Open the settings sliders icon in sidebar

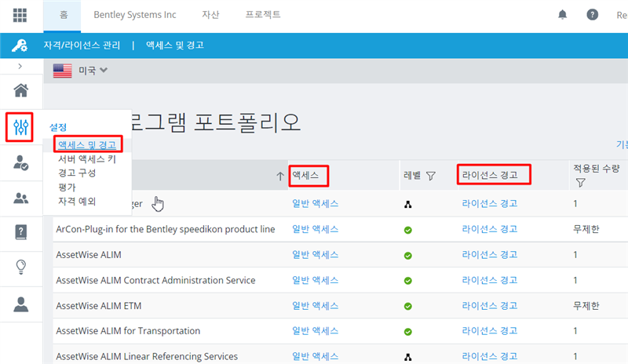[20, 127]
